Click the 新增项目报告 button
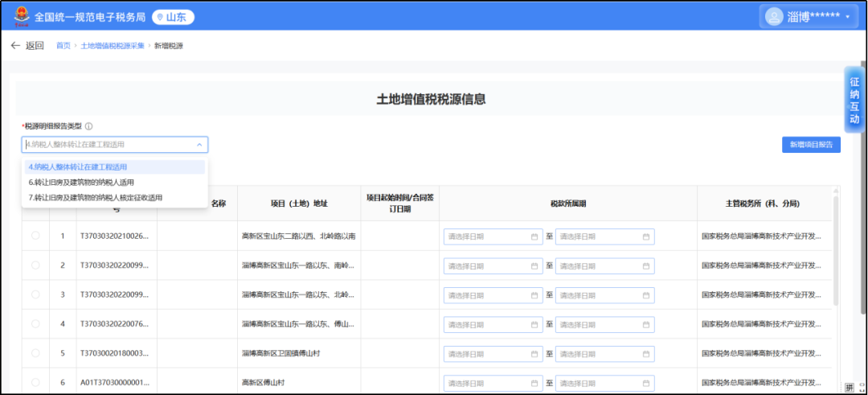 811,145
